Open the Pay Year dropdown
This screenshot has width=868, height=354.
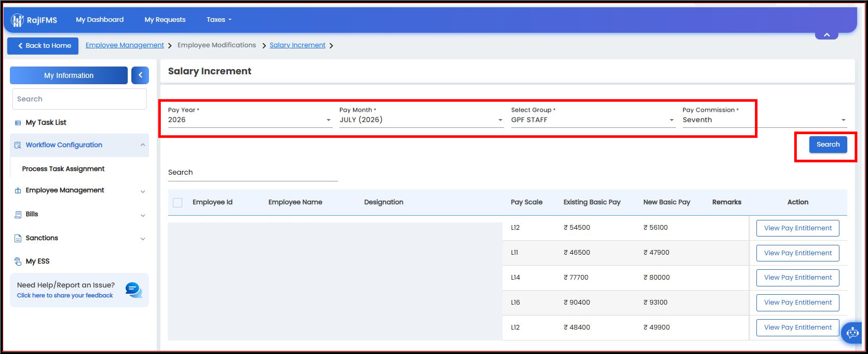coord(250,120)
